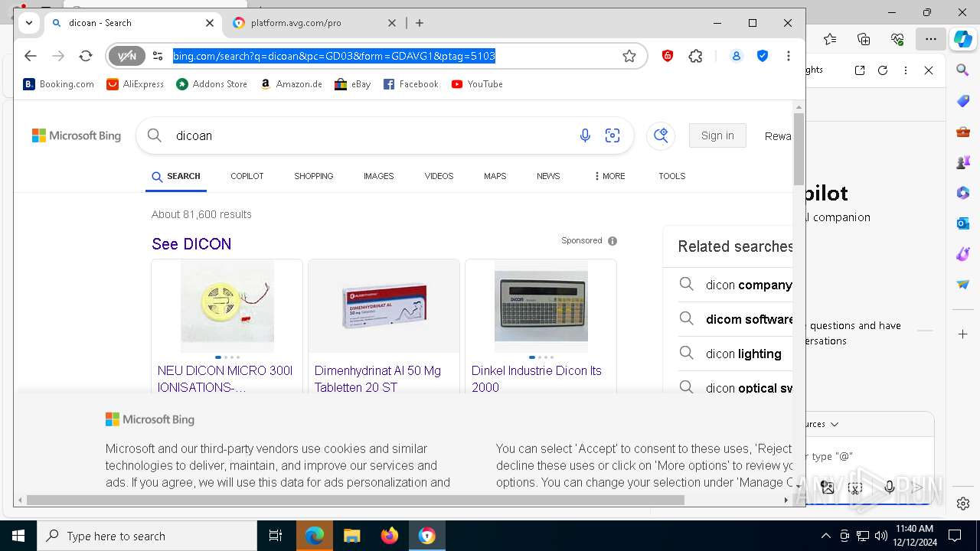Select the NEWS tab on Bing
Viewport: 980px width, 551px height.
[548, 176]
